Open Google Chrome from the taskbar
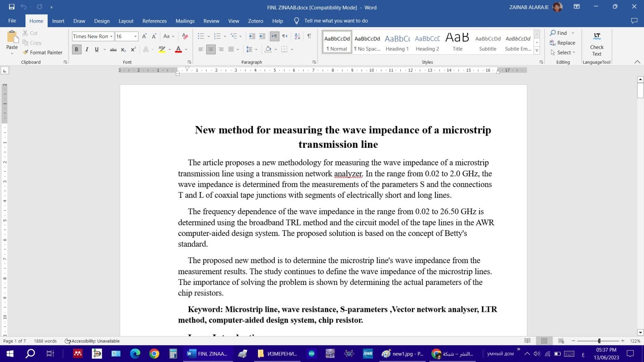Viewport: 644px width, 362px height. point(154,354)
